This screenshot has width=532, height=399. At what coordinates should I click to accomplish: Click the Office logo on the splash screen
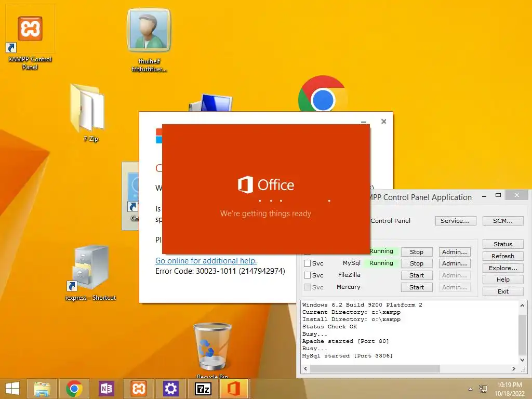coord(266,184)
